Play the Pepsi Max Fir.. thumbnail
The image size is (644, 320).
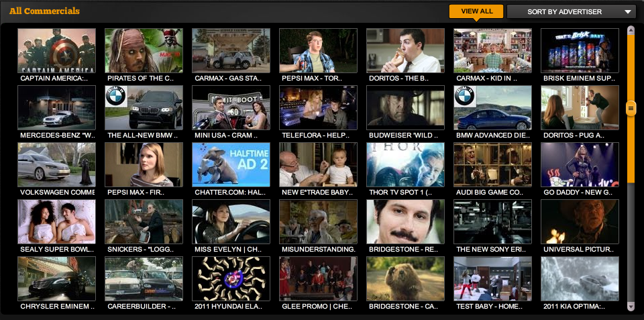click(144, 165)
